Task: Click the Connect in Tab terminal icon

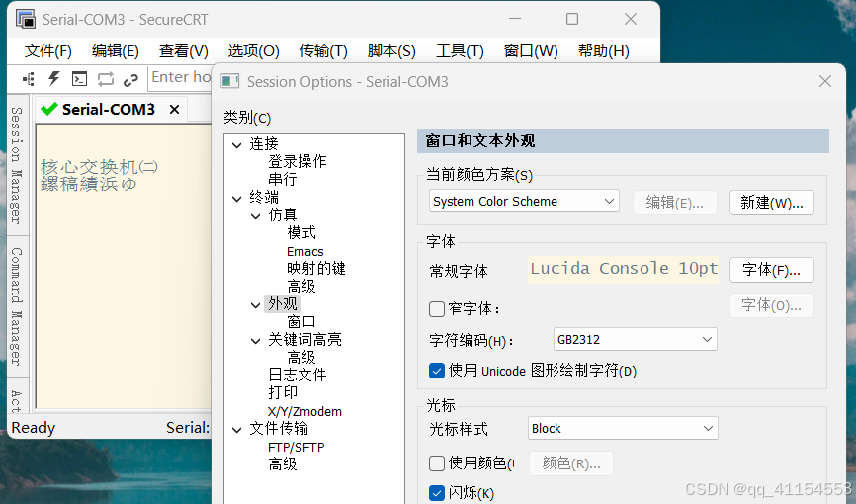Action: pyautogui.click(x=80, y=79)
